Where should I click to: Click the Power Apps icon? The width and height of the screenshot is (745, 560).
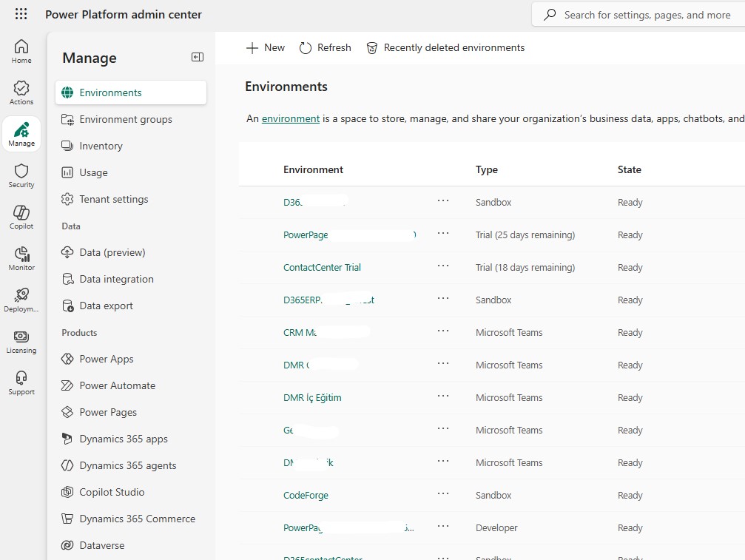67,359
